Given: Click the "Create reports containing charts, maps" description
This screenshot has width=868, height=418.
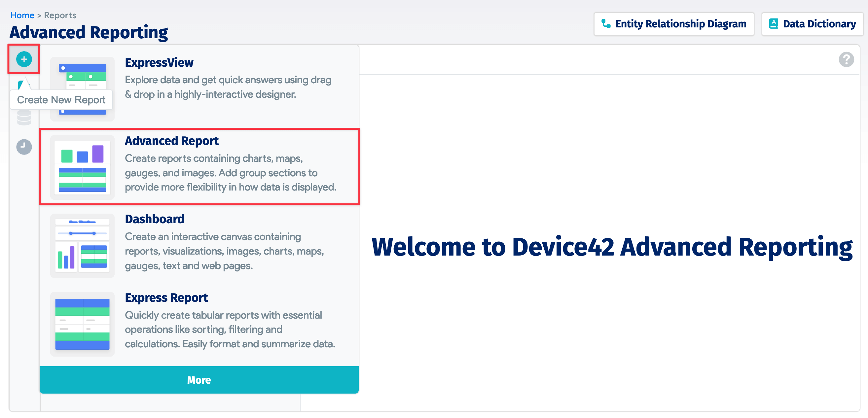Looking at the screenshot, I should pyautogui.click(x=231, y=173).
